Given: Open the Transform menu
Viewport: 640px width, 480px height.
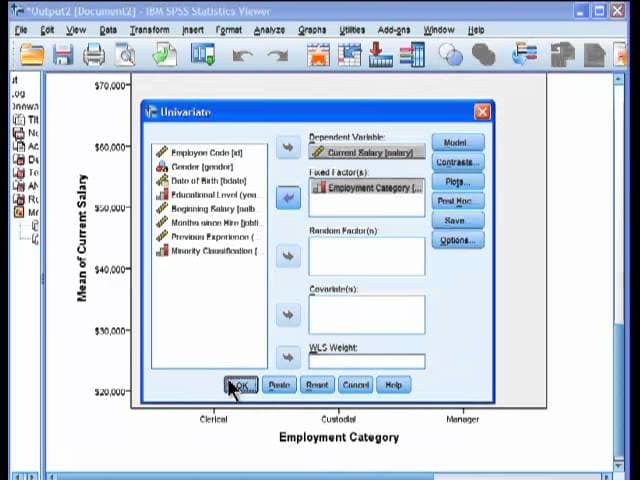Looking at the screenshot, I should pyautogui.click(x=149, y=30).
